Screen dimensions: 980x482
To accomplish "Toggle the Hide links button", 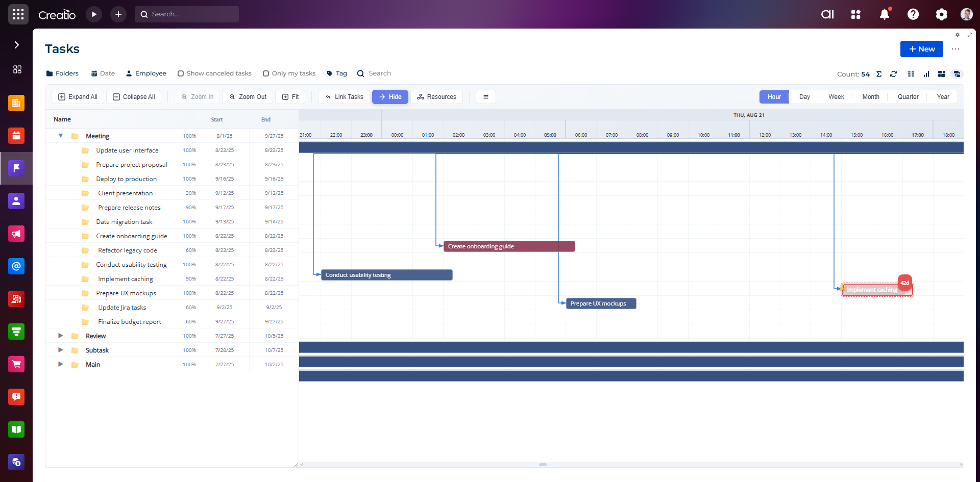I will [x=390, y=97].
